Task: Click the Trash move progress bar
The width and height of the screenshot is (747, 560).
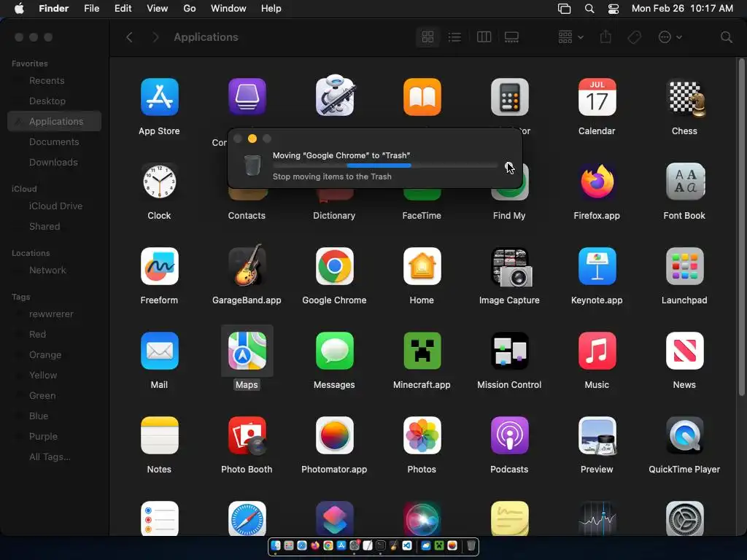Action: coord(385,166)
